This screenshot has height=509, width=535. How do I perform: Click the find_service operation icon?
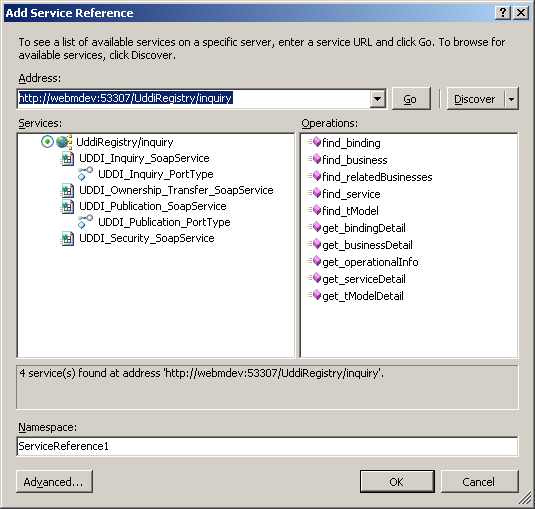[314, 193]
